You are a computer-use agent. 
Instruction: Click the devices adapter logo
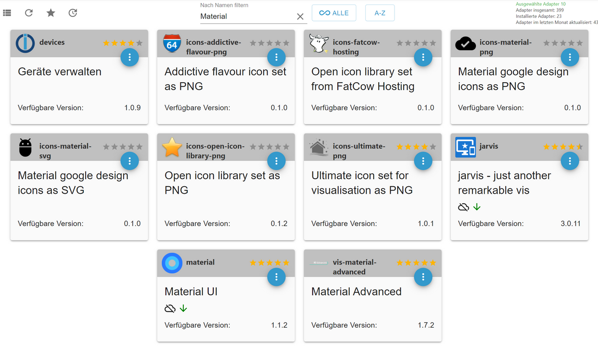25,43
